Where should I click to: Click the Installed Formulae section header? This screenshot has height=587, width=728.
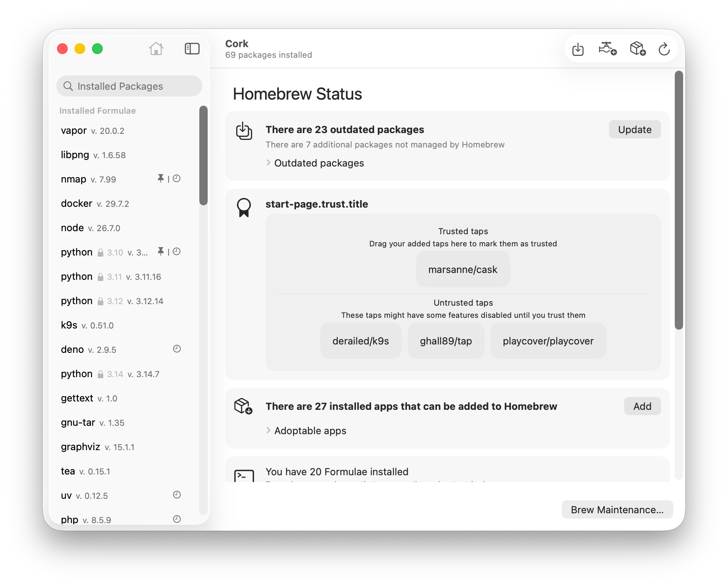[x=97, y=111]
